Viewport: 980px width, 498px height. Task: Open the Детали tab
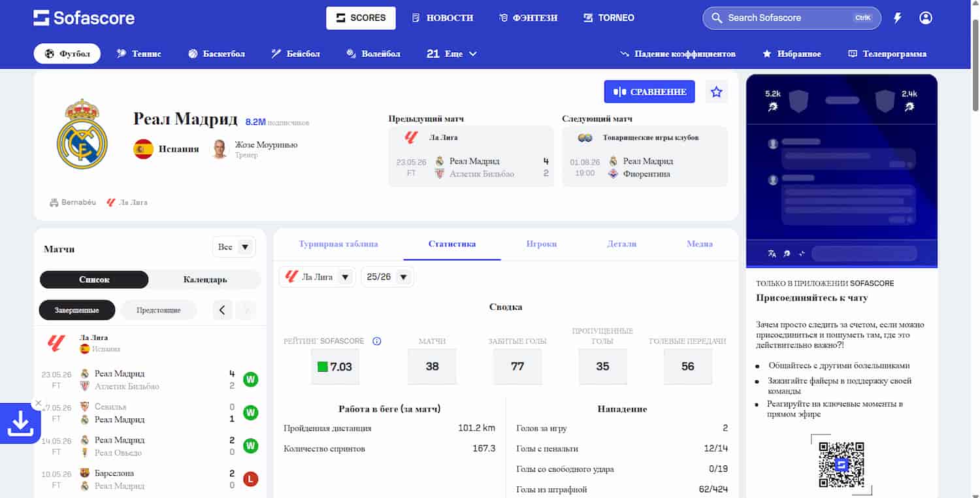tap(621, 244)
